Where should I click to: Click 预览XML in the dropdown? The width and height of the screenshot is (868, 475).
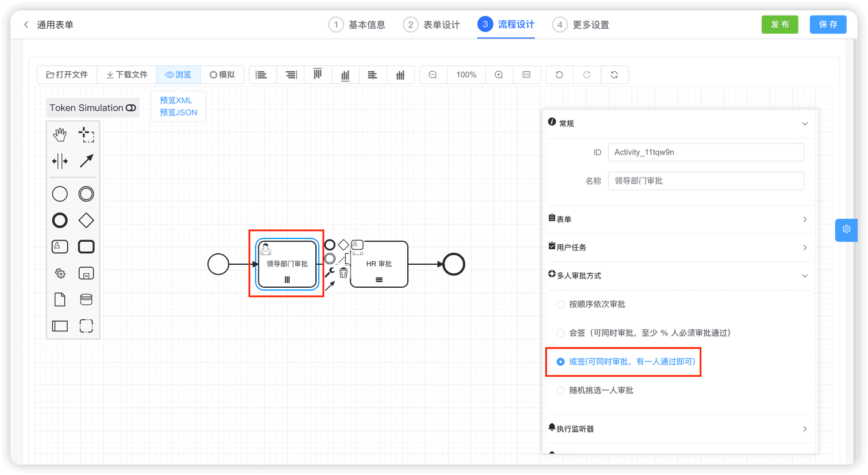[176, 101]
